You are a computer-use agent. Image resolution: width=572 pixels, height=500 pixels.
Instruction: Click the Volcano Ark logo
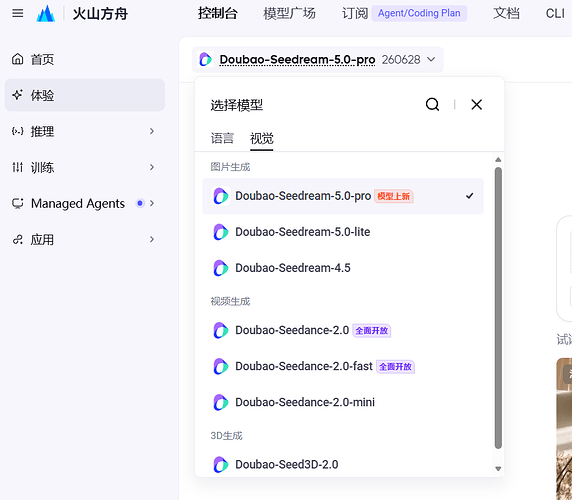click(x=46, y=13)
